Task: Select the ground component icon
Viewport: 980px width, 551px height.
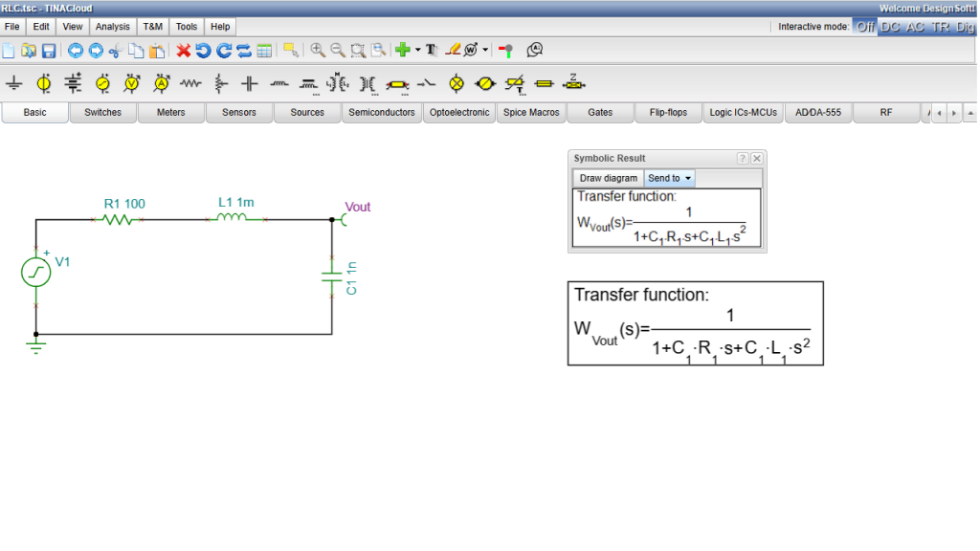Action: tap(13, 83)
